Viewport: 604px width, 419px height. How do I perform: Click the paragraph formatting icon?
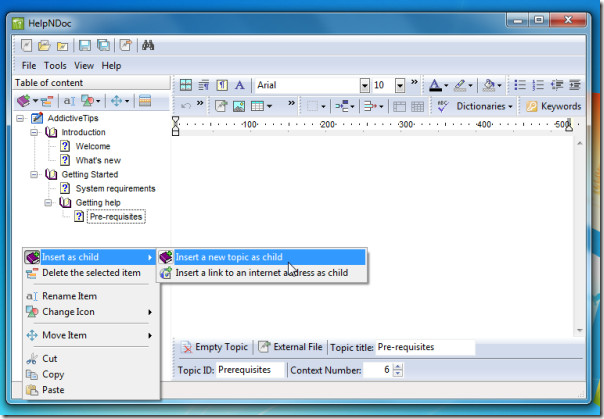tap(203, 85)
